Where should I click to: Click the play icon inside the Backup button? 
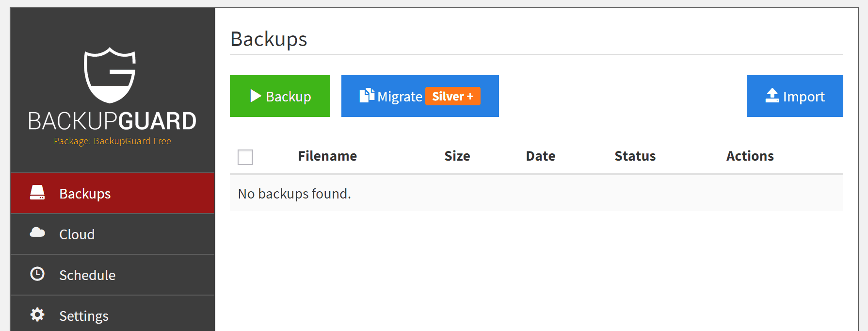pos(255,96)
